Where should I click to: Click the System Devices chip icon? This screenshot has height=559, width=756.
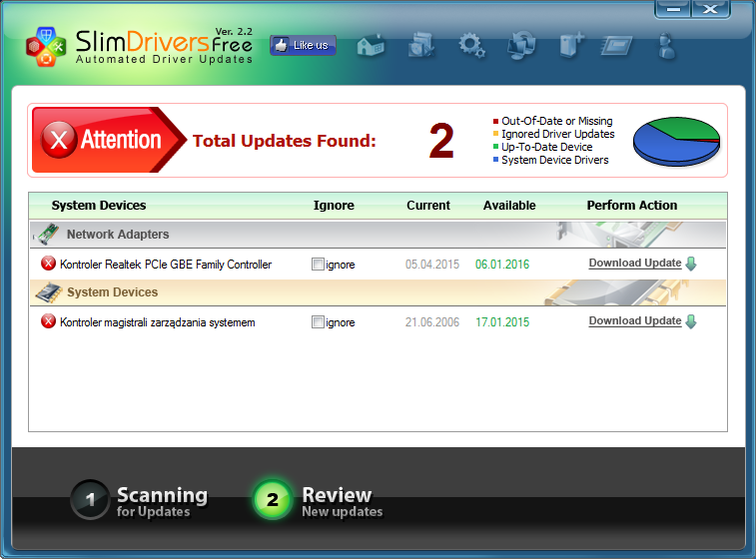point(49,292)
